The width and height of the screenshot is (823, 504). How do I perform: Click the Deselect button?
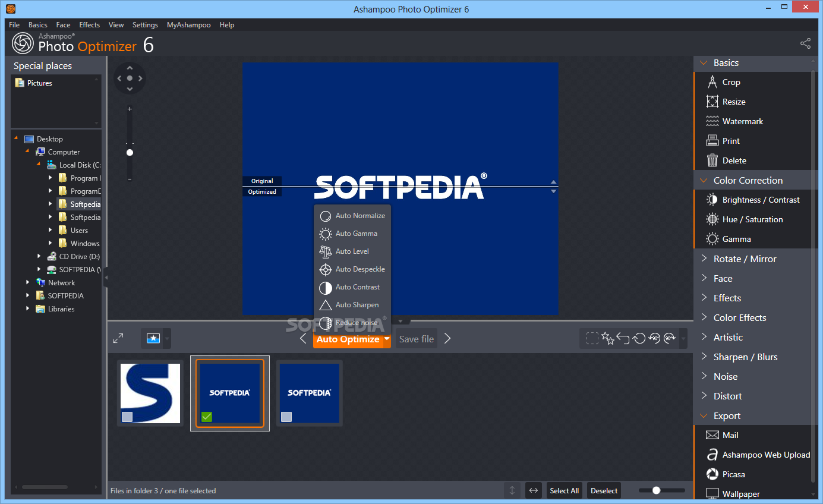click(604, 490)
